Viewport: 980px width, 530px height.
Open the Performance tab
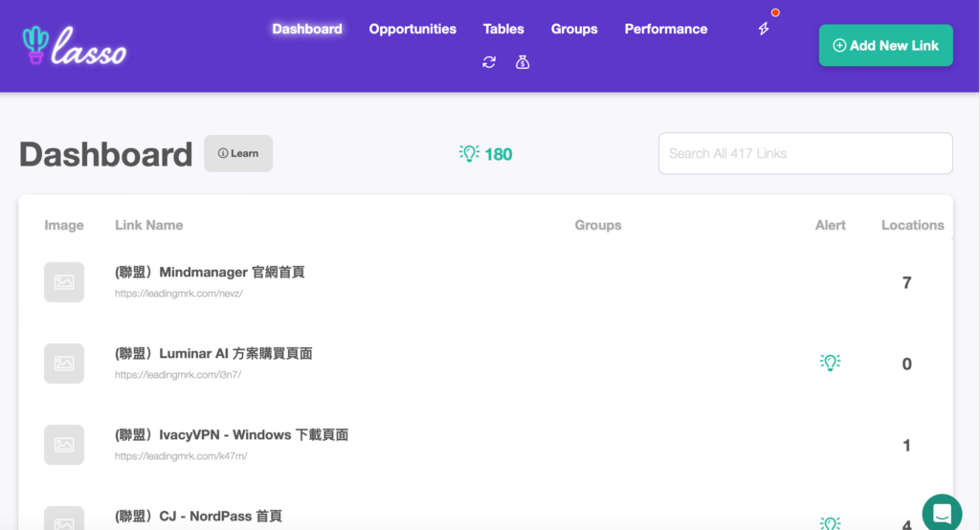click(x=666, y=29)
